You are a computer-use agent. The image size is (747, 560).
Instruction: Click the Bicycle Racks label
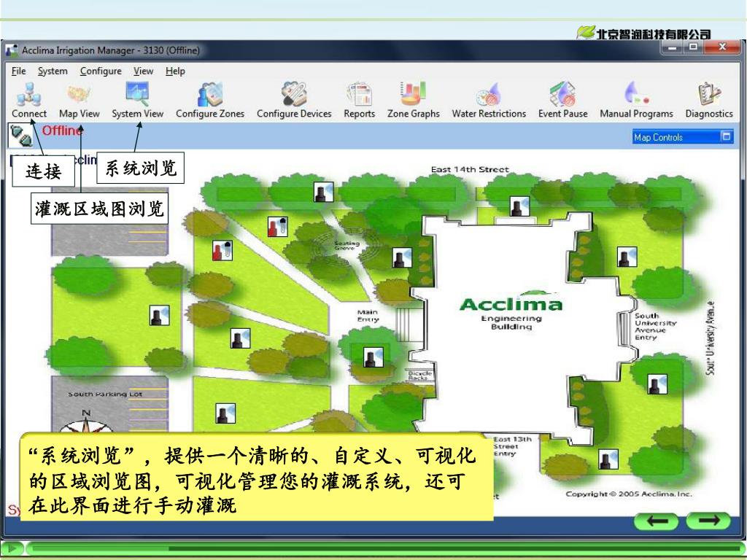420,376
